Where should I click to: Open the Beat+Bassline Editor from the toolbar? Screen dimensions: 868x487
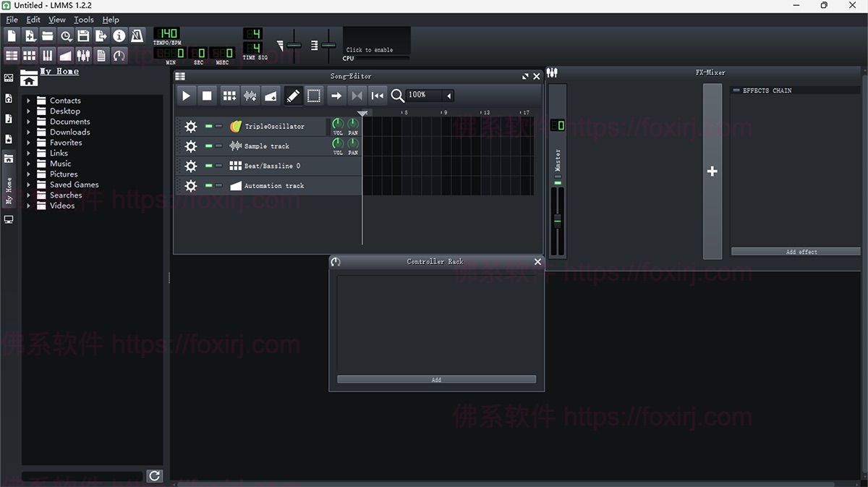pos(30,55)
